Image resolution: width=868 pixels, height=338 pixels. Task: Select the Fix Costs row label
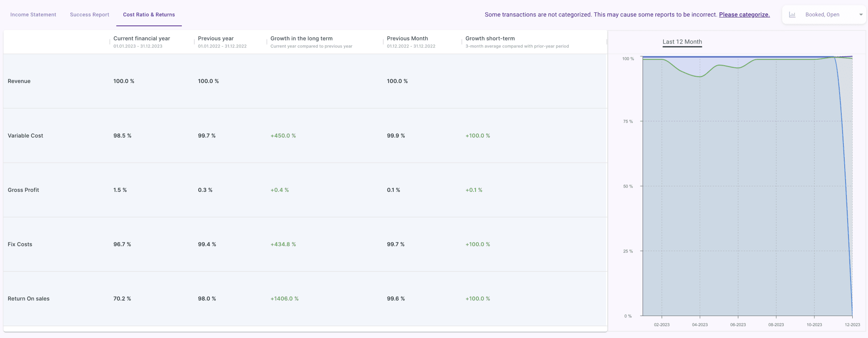tap(20, 244)
